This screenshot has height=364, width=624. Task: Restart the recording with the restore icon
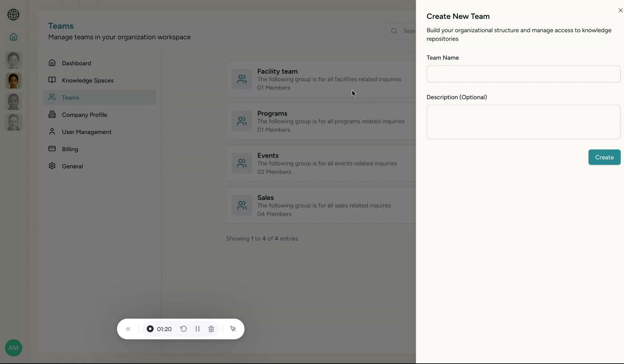(183, 329)
